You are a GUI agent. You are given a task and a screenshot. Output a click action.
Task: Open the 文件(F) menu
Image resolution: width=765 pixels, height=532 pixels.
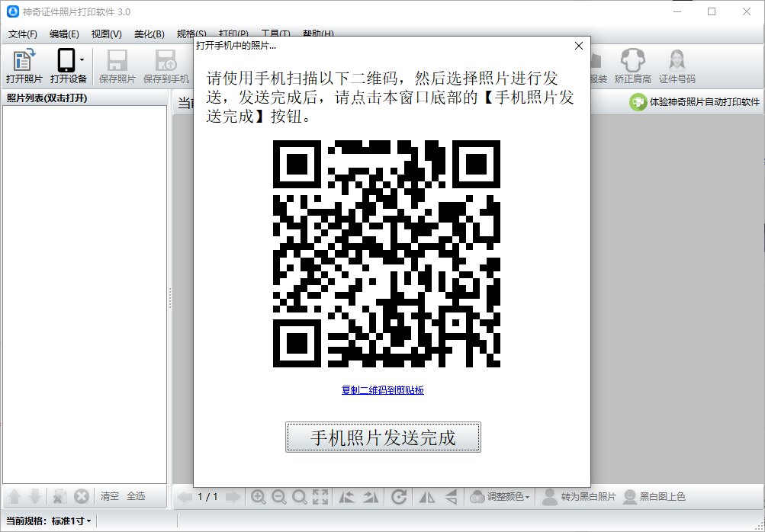click(x=22, y=34)
